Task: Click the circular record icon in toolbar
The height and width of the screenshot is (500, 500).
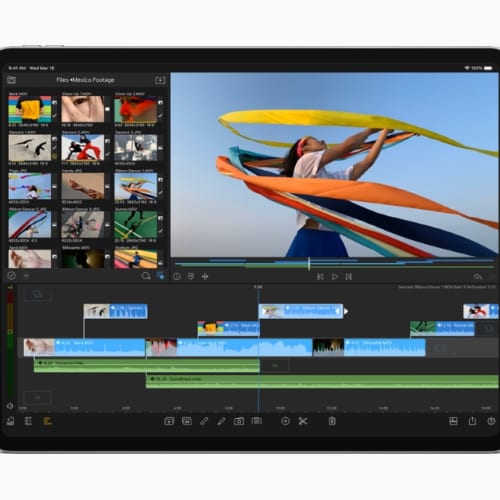Action: [x=285, y=421]
